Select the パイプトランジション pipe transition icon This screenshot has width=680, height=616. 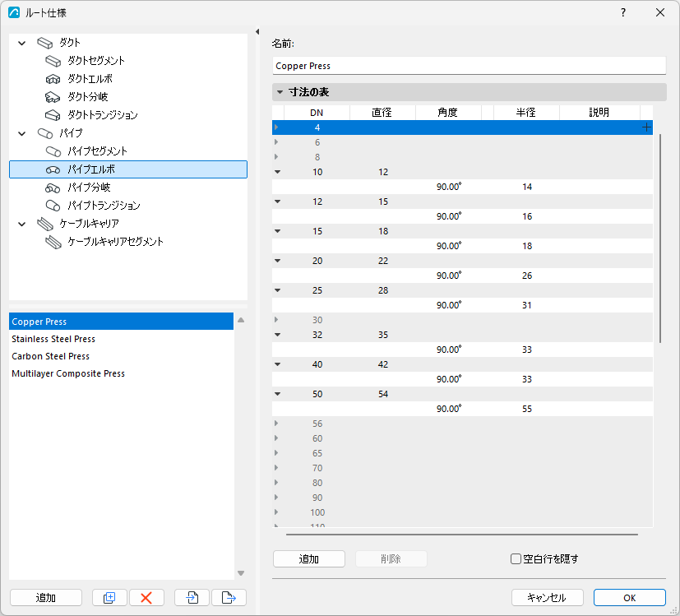coord(53,205)
